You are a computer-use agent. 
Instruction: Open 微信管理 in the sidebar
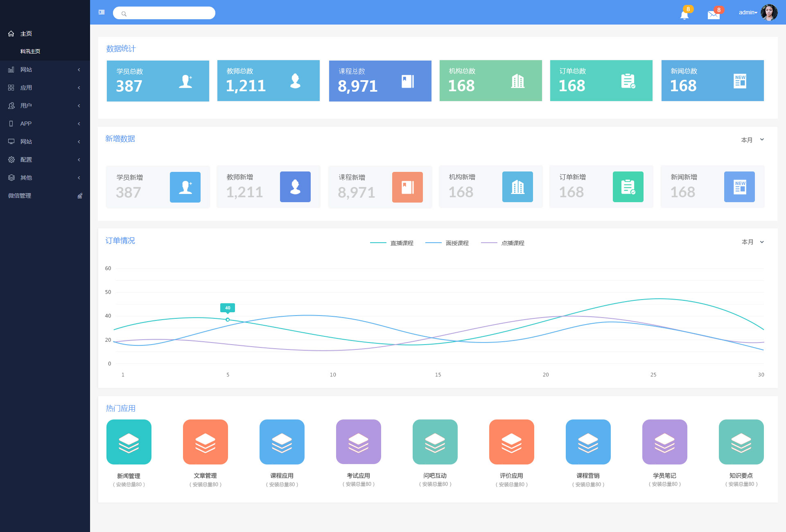[20, 196]
